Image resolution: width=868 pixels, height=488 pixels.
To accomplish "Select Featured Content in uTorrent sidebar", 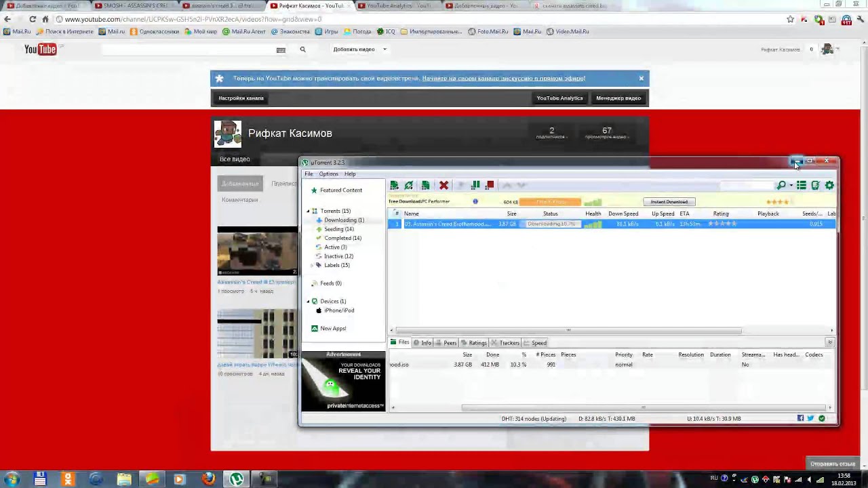I will point(341,190).
